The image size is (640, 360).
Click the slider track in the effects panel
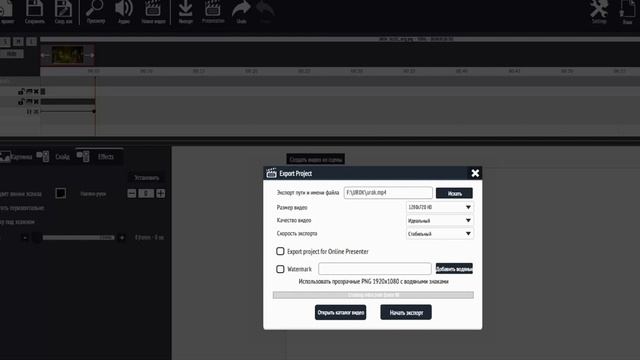78,238
